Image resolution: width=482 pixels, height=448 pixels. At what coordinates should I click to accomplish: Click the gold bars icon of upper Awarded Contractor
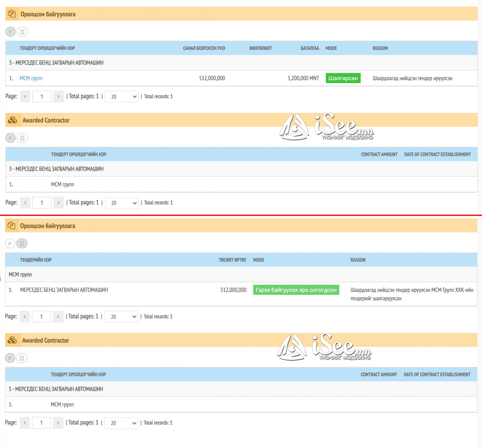coord(13,120)
